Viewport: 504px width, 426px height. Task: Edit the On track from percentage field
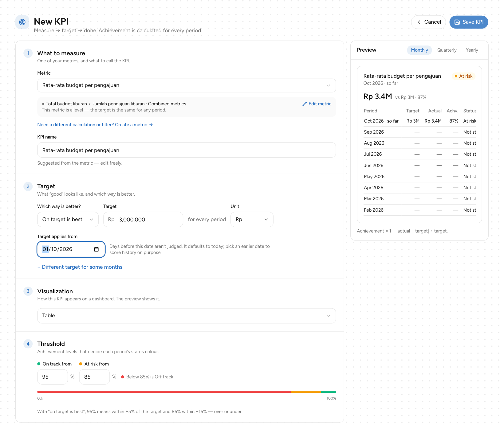53,377
